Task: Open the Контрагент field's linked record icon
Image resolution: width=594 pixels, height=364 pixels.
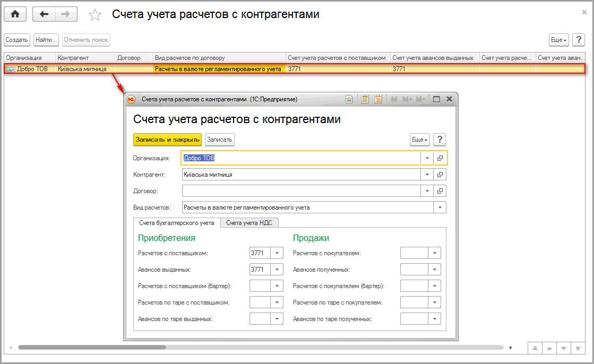Action: point(441,175)
